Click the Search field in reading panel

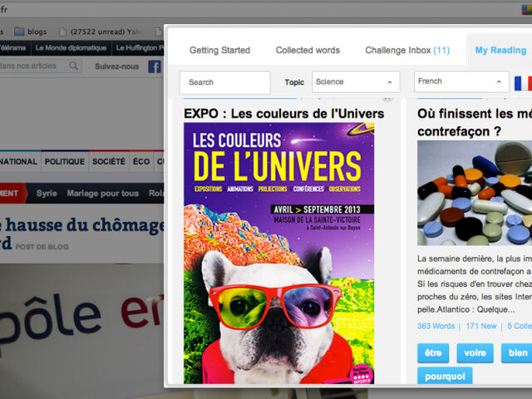click(225, 82)
